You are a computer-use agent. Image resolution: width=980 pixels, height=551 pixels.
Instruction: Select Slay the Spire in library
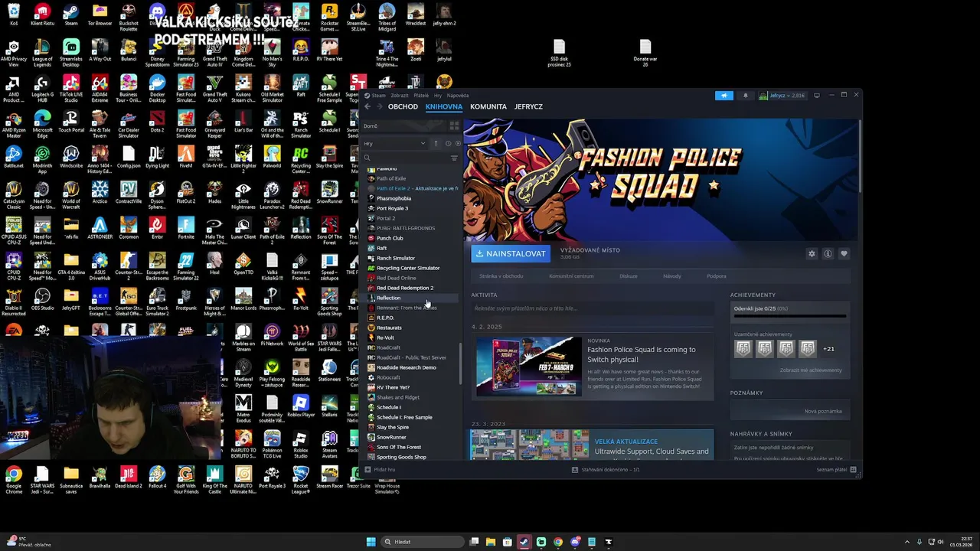pyautogui.click(x=393, y=427)
